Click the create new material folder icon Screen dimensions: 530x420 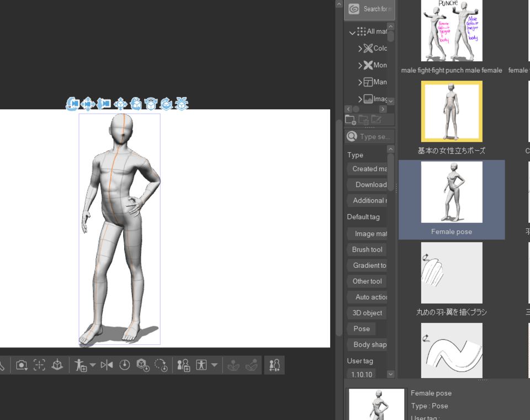[350, 119]
